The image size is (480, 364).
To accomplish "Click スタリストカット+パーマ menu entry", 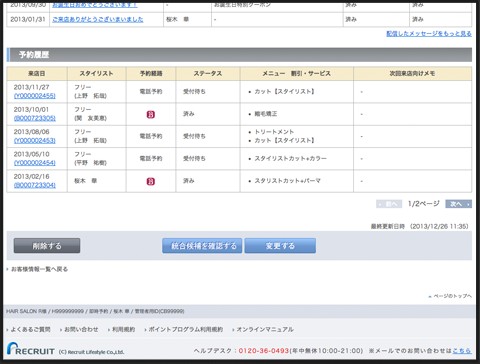I will [x=287, y=181].
